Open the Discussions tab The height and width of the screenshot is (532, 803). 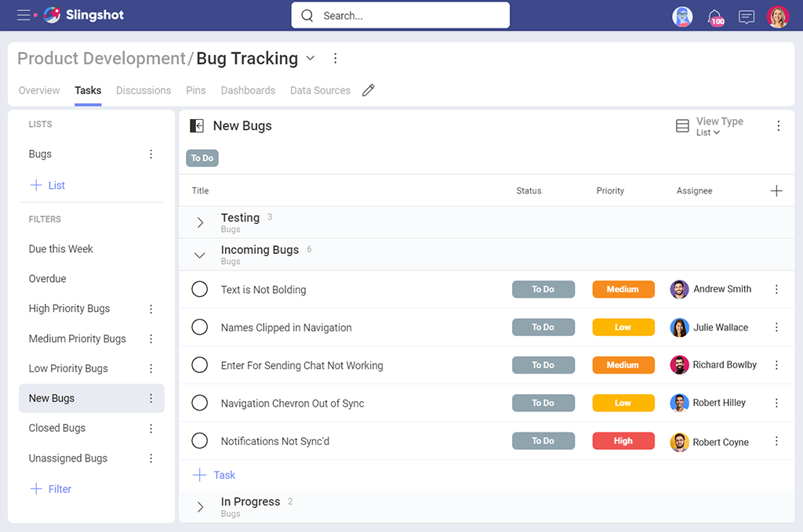(143, 90)
